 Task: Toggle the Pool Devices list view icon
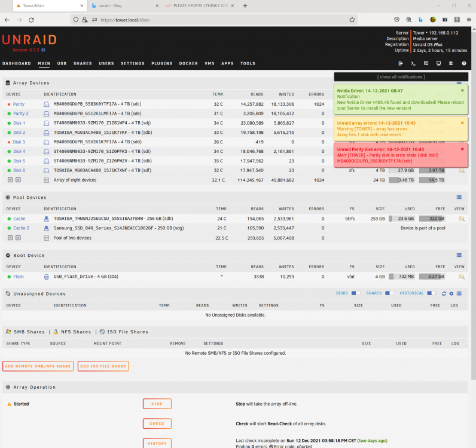(459, 197)
